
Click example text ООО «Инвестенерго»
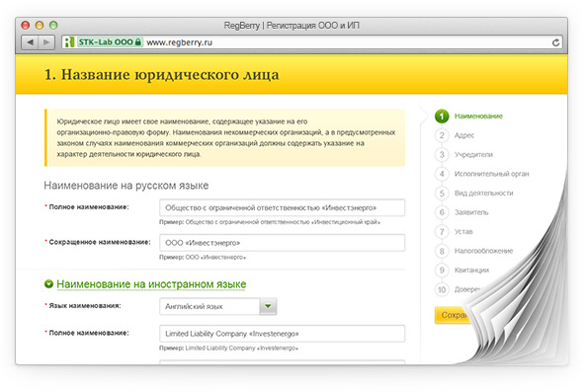(x=215, y=257)
